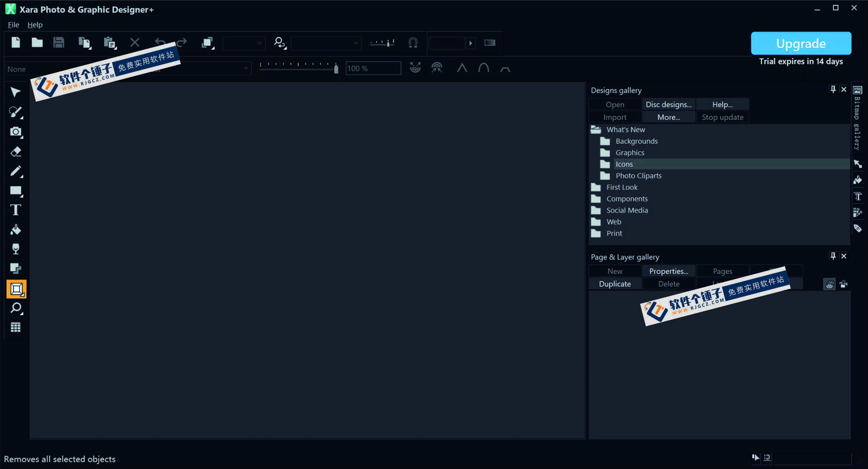This screenshot has width=868, height=469.
Task: Select the Photo Cliparts folder
Action: (x=639, y=176)
